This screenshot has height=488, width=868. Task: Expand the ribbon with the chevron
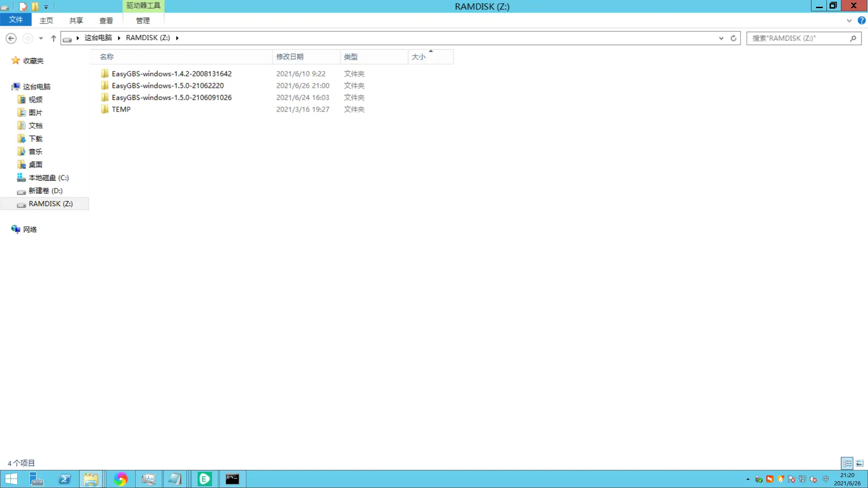coord(849,20)
